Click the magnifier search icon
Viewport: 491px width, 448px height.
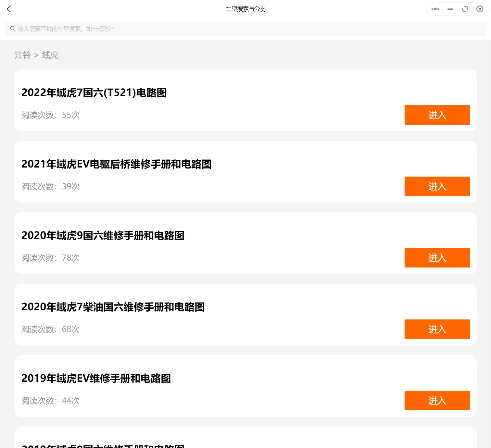pyautogui.click(x=13, y=29)
